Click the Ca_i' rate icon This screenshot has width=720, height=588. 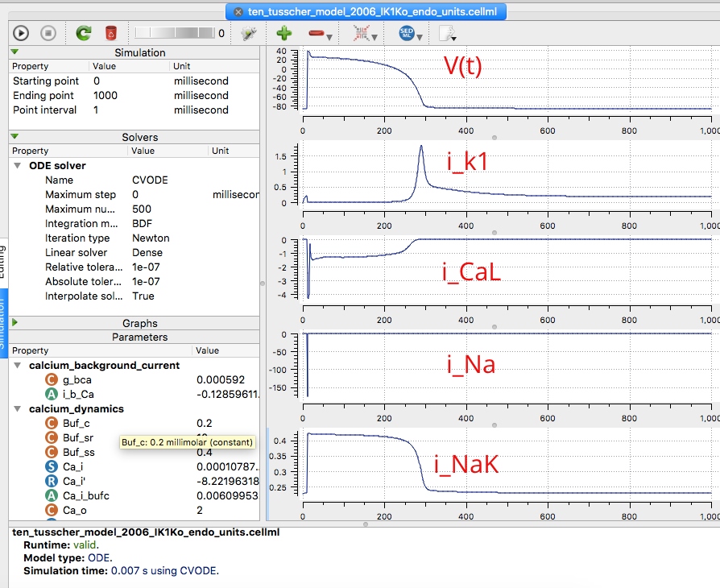click(x=52, y=482)
